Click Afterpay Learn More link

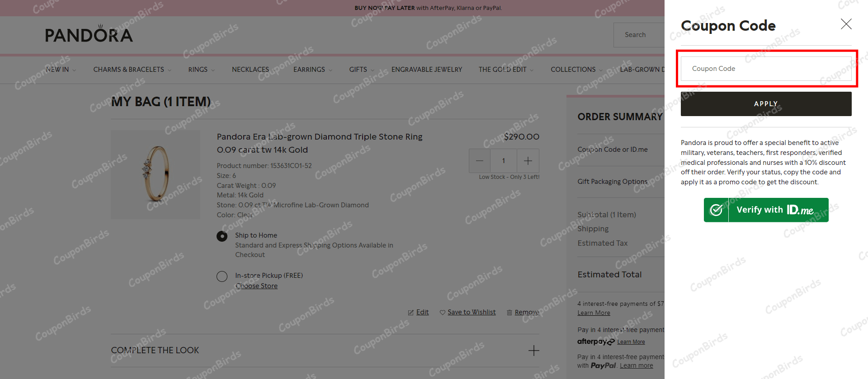coord(631,342)
